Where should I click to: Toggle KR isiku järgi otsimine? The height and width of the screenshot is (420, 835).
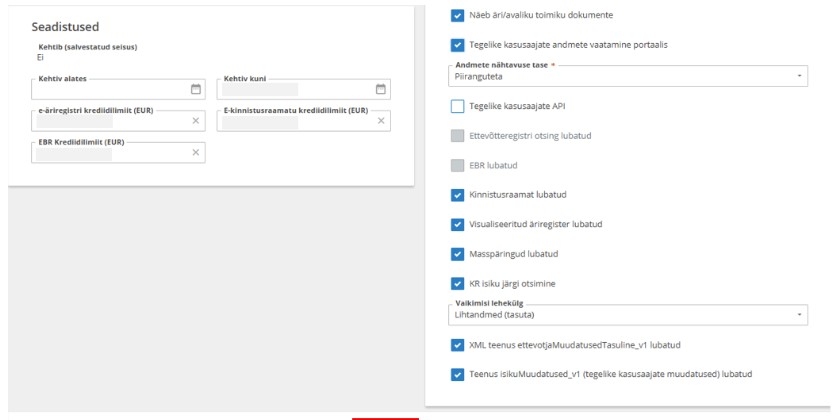coord(457,284)
